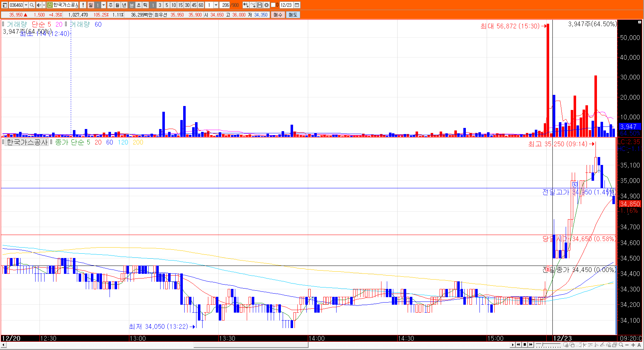
Task: Switch chart to daily 일 period
Action: tap(91, 5)
